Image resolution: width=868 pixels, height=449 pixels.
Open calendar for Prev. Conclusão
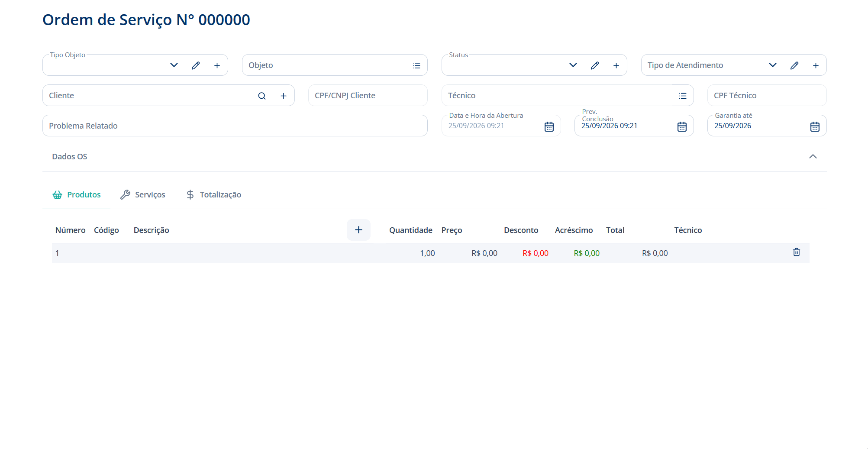click(682, 126)
